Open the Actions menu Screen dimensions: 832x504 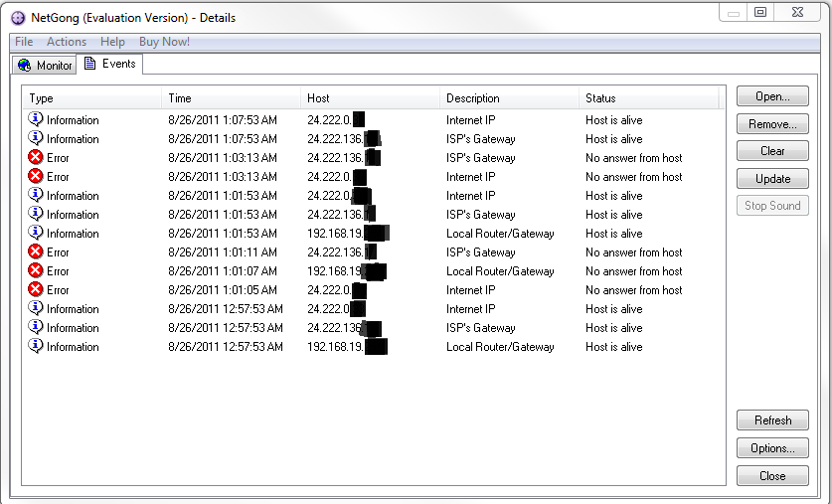(x=67, y=42)
